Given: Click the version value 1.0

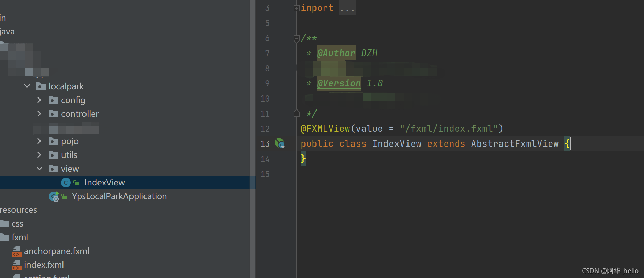Looking at the screenshot, I should point(375,83).
